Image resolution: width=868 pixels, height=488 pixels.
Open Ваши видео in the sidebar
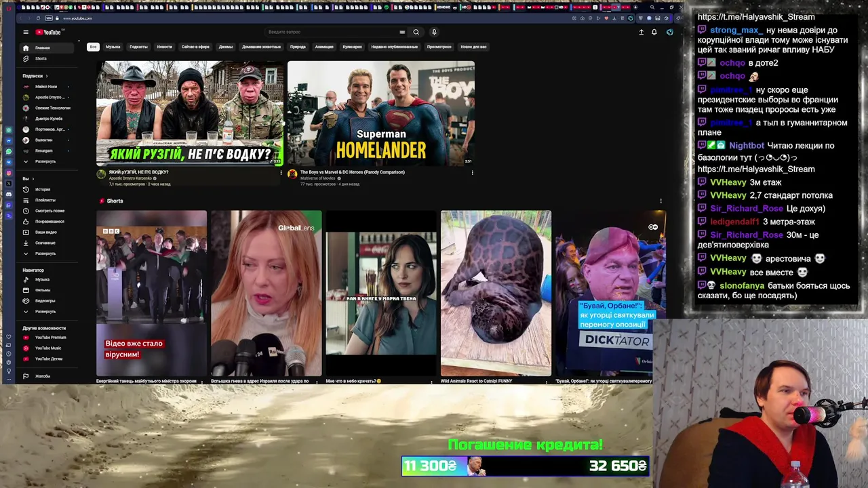[45, 232]
